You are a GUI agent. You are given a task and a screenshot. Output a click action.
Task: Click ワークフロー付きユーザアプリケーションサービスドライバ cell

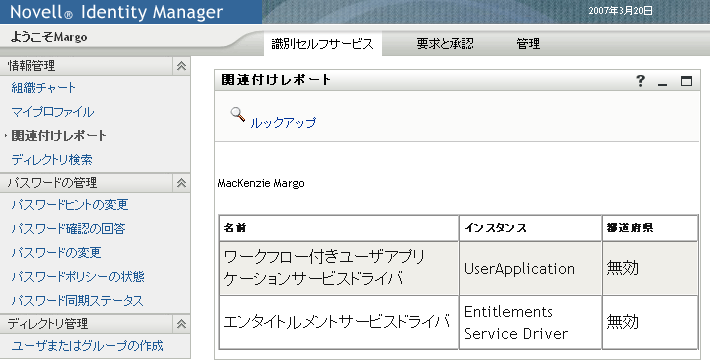[339, 269]
